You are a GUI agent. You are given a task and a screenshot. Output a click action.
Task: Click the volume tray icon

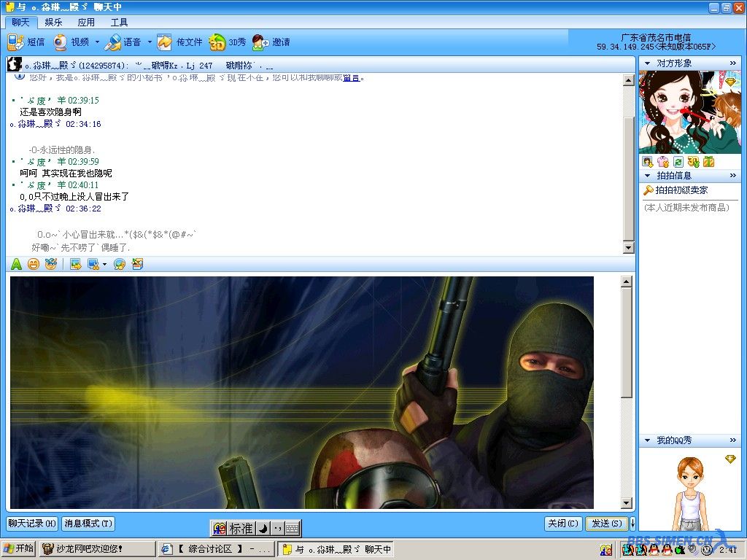point(693,551)
